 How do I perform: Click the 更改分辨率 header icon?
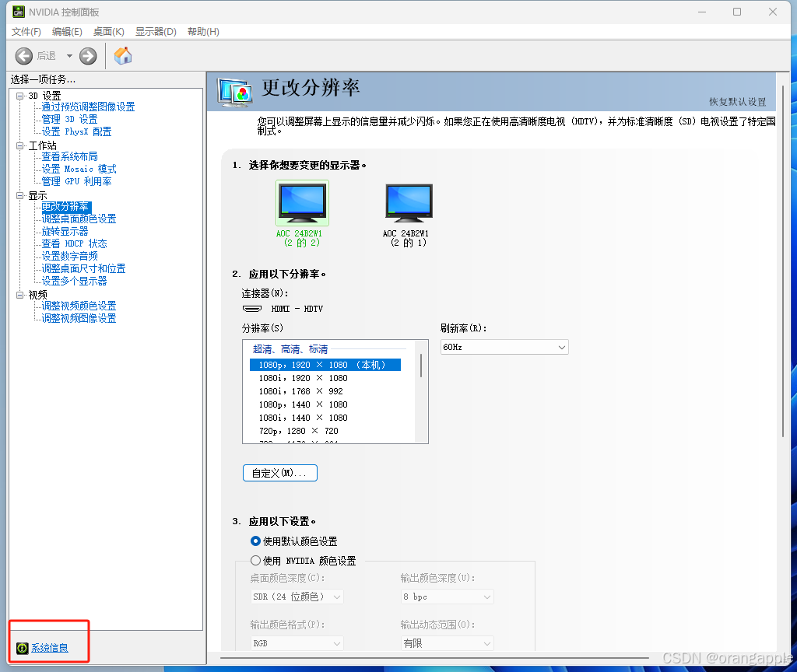coord(235,92)
